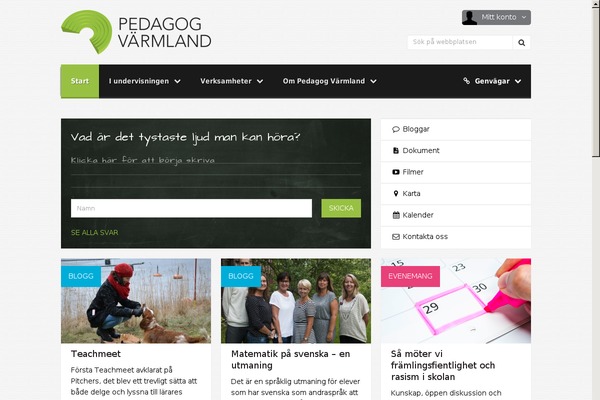This screenshot has width=600, height=400.
Task: Click the Pedagog Värmland logo
Action: 136,32
